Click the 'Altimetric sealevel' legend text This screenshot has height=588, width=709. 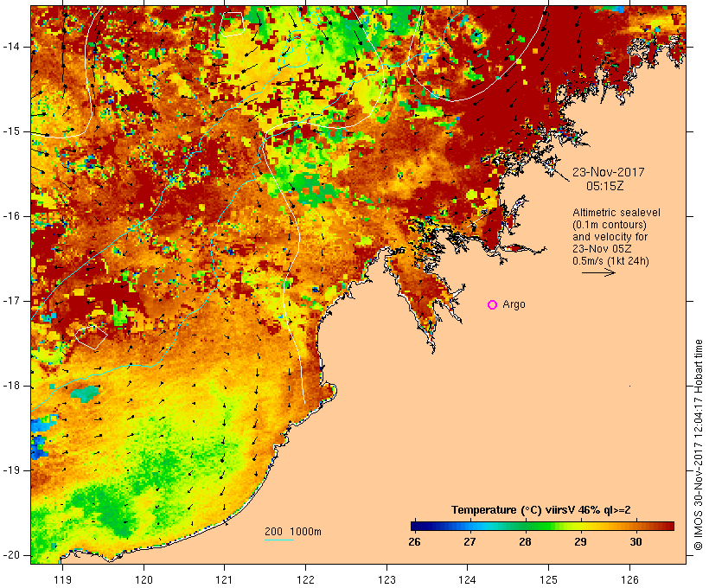pyautogui.click(x=616, y=213)
